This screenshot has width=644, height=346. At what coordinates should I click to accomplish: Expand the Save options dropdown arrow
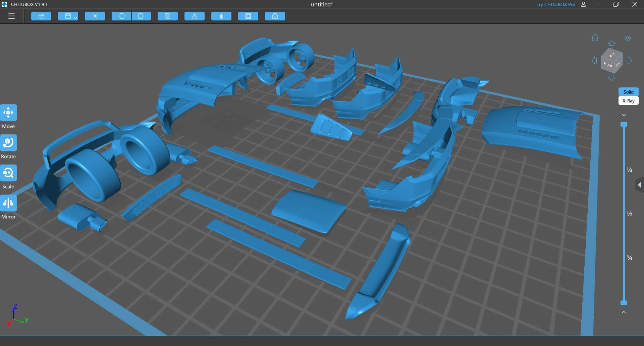point(76,17)
